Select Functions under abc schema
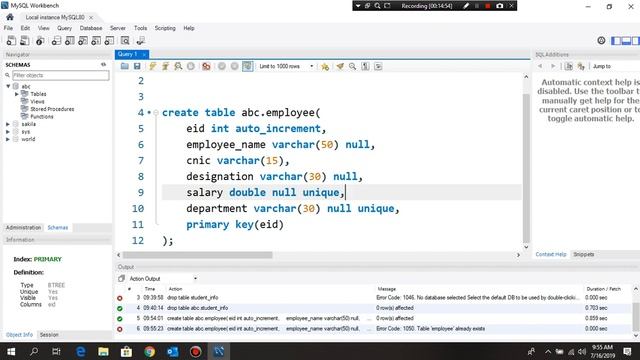 coord(42,116)
